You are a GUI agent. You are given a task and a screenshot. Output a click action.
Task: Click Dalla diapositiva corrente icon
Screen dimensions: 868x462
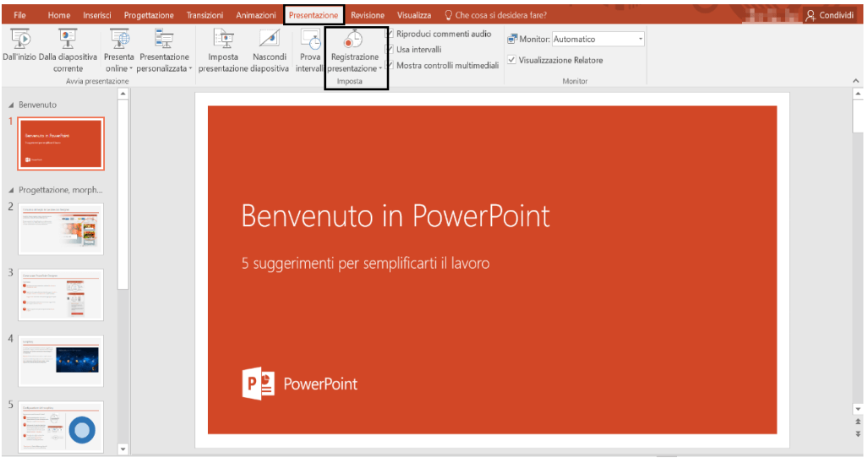pyautogui.click(x=68, y=39)
